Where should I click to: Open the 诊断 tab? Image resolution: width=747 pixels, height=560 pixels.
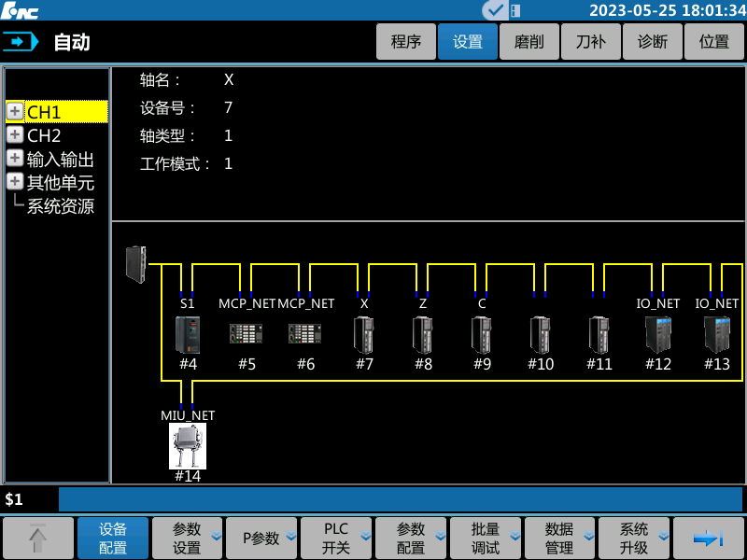(653, 42)
